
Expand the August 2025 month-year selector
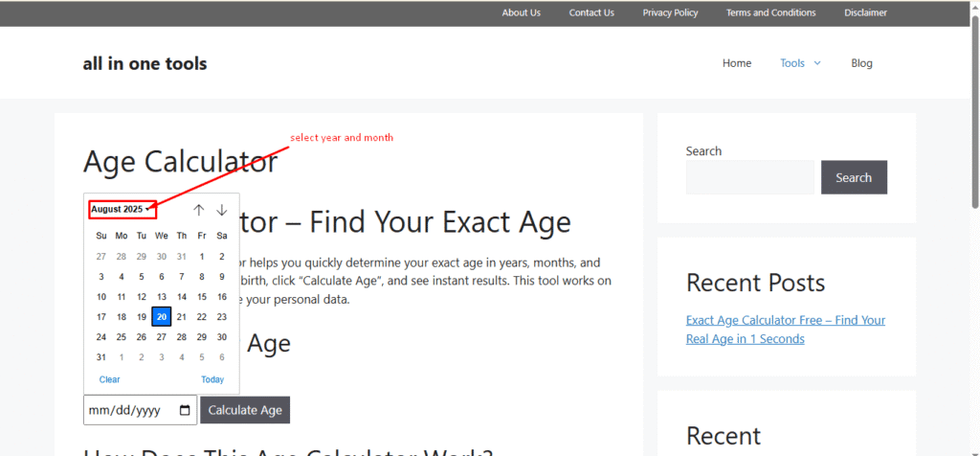[122, 210]
